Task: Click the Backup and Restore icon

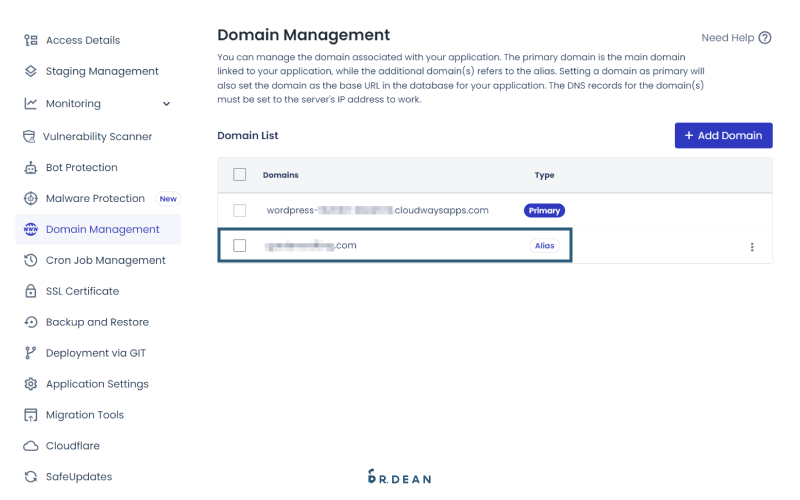Action: tap(31, 322)
